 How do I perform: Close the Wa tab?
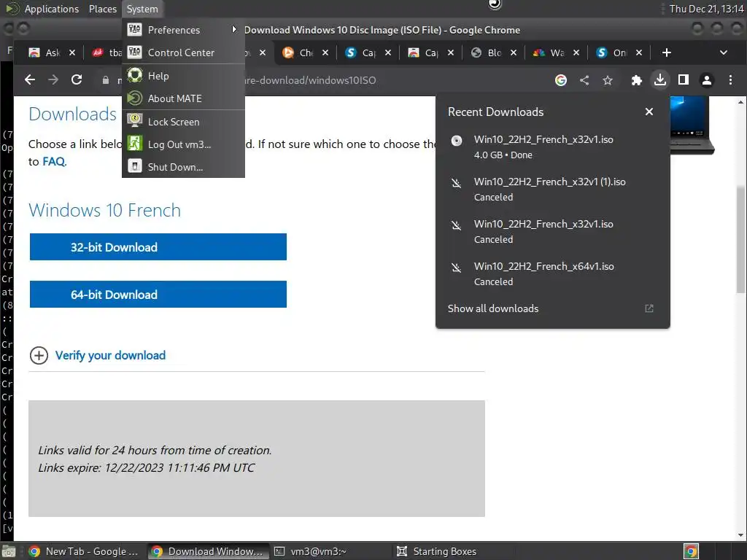576,52
